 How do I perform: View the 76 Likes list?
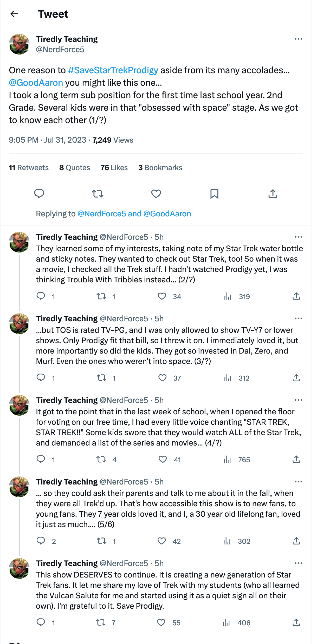(114, 168)
